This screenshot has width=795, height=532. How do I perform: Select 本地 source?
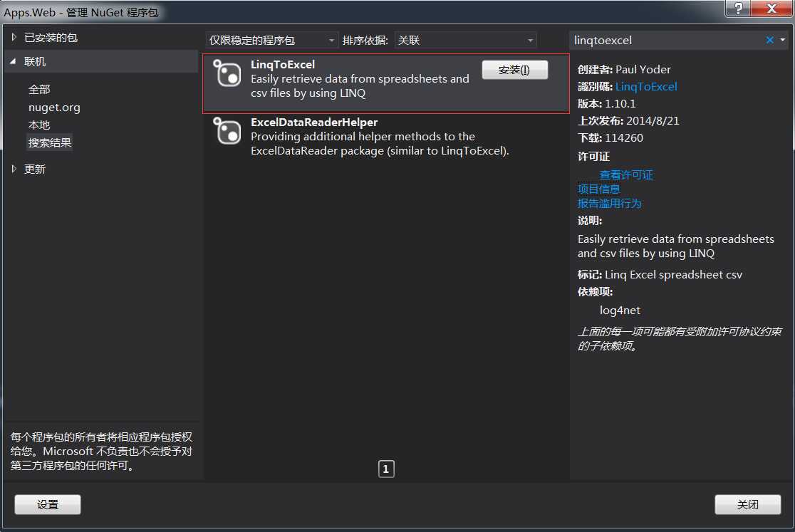39,125
